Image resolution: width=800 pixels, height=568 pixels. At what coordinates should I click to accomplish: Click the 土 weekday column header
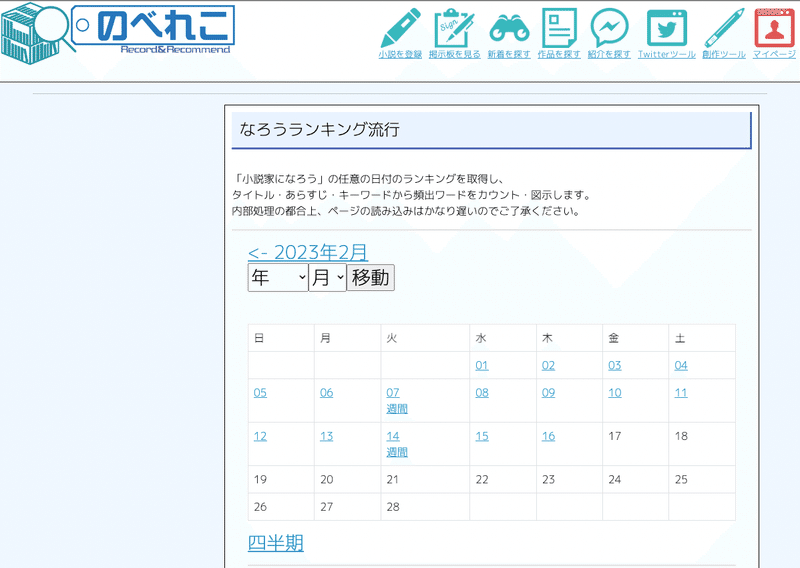coord(702,338)
